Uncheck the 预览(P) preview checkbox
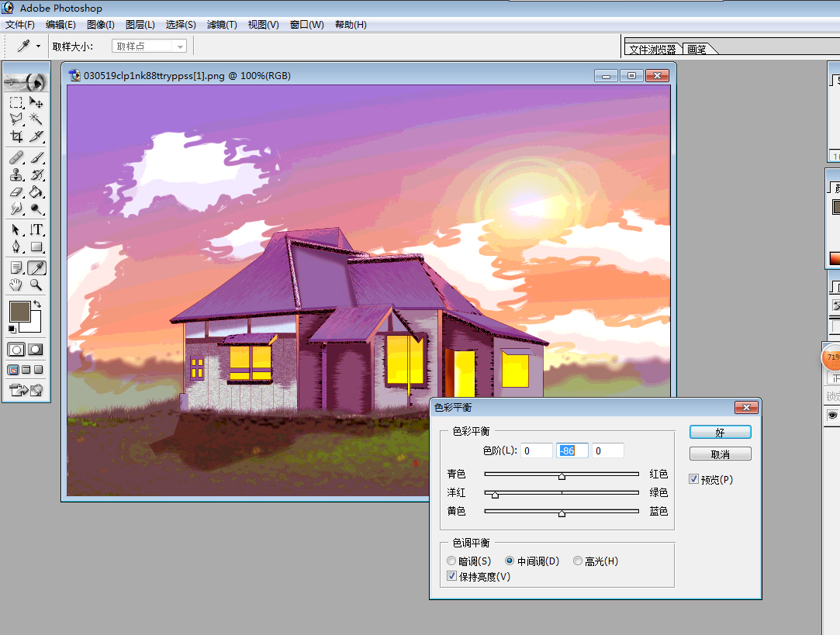Viewport: 840px width, 635px height. coord(693,479)
